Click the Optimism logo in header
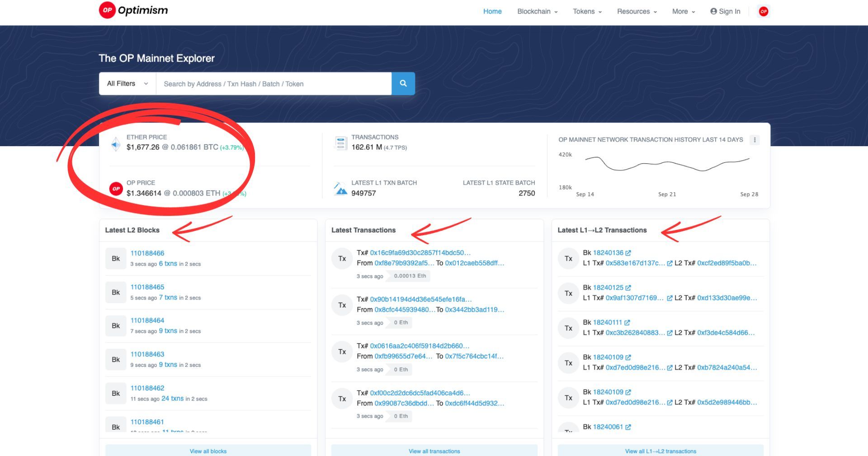868x456 pixels. pos(133,10)
